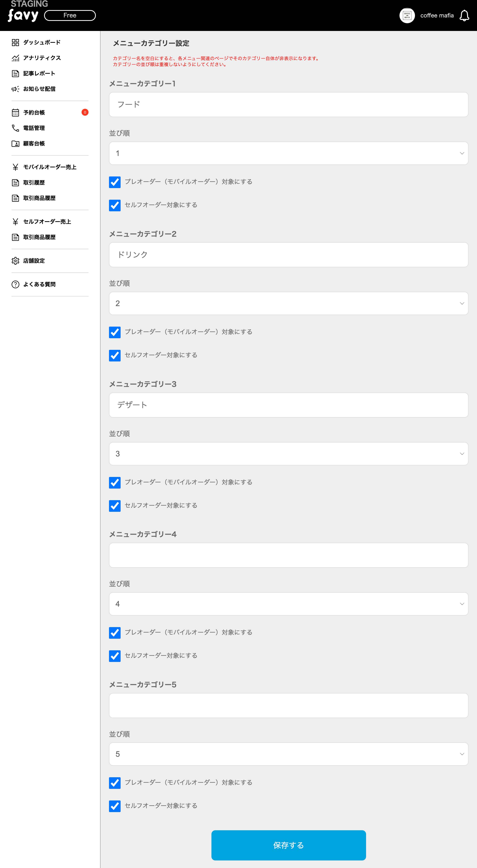The height and width of the screenshot is (868, 477).
Task: Open モバイルオーダー売上 menu item
Action: (x=49, y=167)
